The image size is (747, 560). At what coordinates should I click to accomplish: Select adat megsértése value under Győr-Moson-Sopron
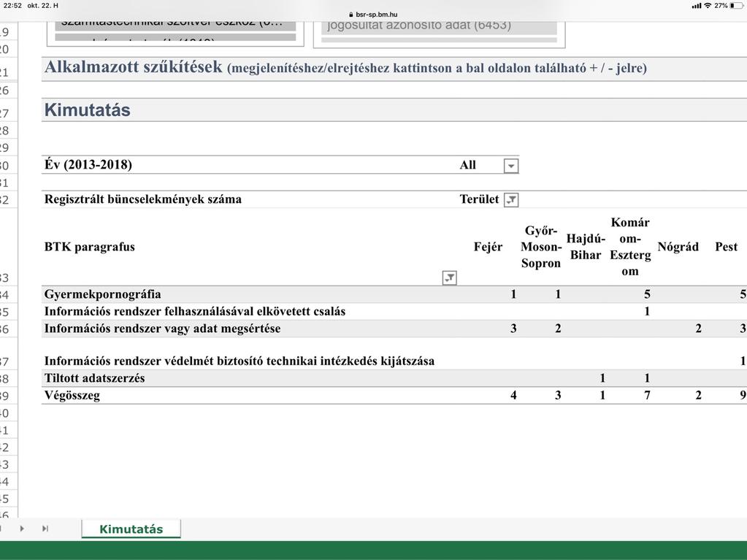[x=558, y=329]
